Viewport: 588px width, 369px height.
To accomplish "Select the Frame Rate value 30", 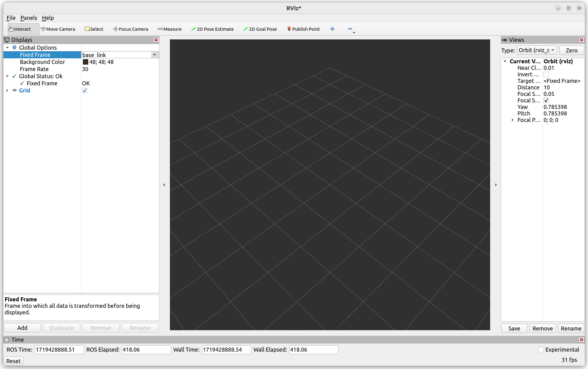I will coord(85,69).
